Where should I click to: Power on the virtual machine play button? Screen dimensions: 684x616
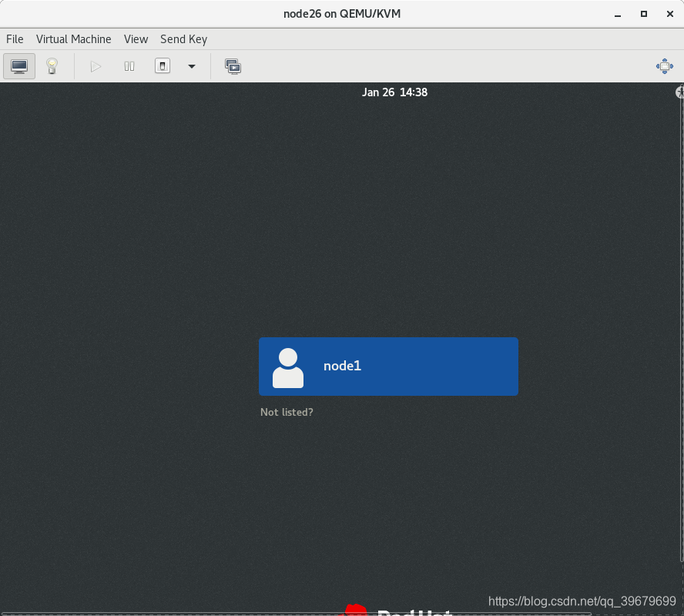pos(96,66)
